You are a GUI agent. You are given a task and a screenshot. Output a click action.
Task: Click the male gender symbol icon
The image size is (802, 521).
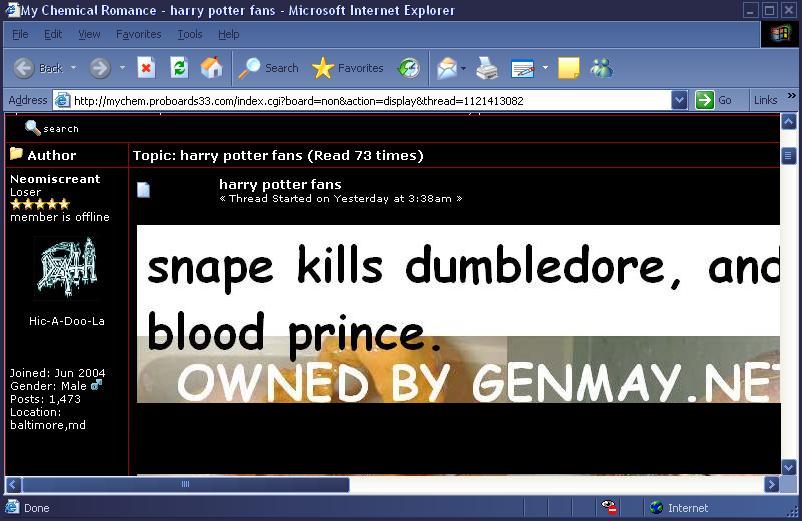click(96, 384)
